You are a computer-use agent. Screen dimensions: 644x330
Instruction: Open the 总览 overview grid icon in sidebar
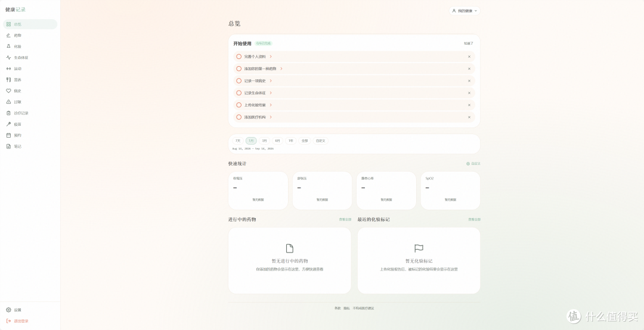8,24
